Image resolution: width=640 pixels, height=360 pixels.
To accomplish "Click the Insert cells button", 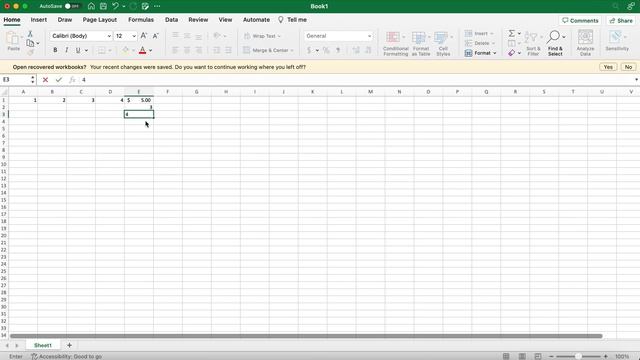I will pos(480,33).
